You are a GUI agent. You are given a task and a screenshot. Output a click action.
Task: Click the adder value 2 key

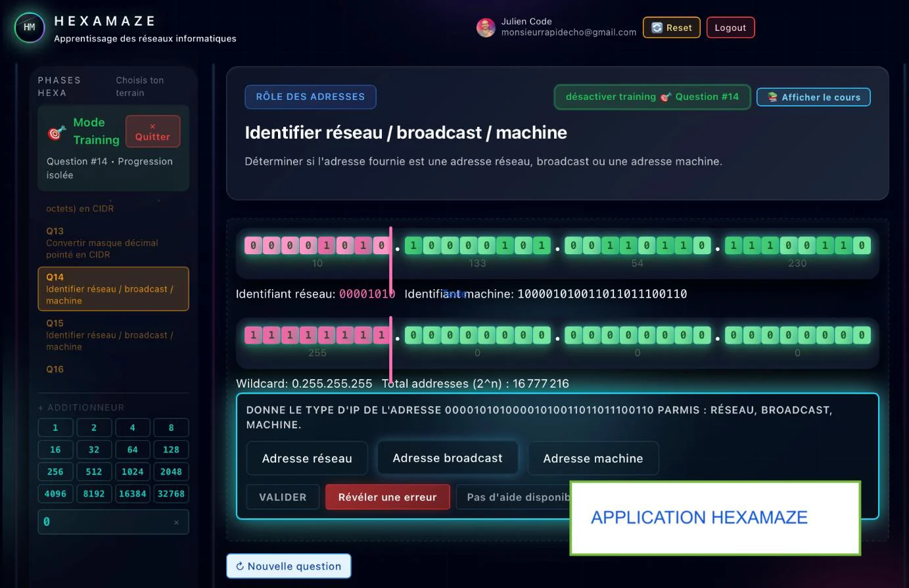click(x=94, y=428)
